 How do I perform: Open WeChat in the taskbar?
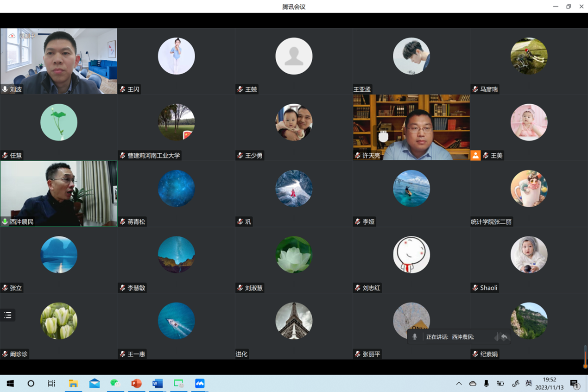[x=115, y=384]
